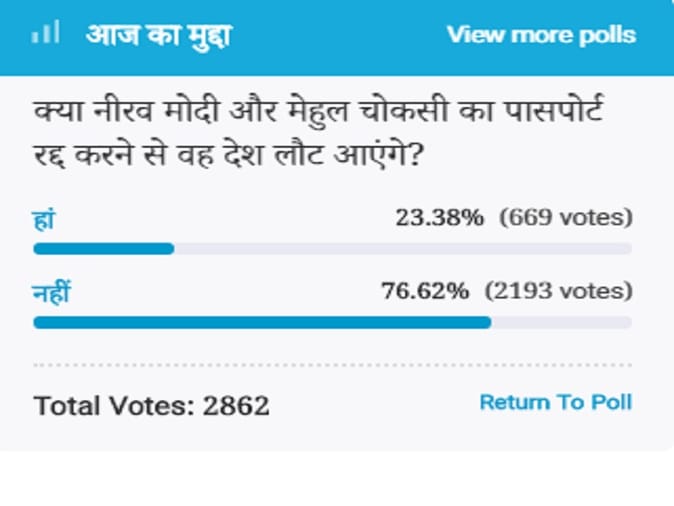Image resolution: width=674 pixels, height=506 pixels.
Task: Go back via Return To Poll link
Action: (x=555, y=402)
